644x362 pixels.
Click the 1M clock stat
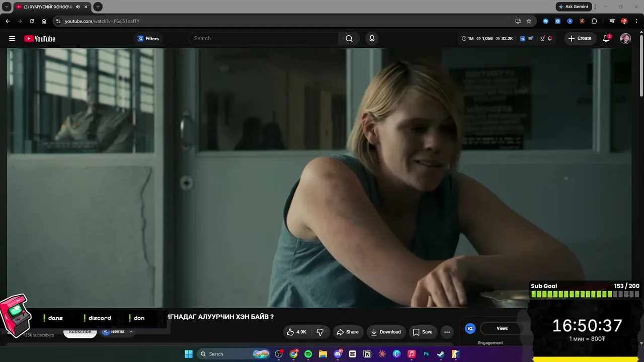tap(468, 39)
